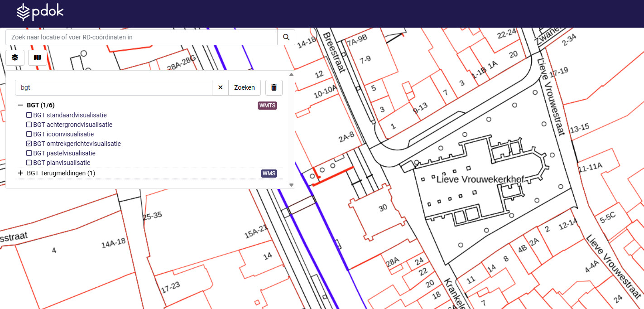The width and height of the screenshot is (644, 309).
Task: Open the background map icon button
Action: tap(37, 58)
